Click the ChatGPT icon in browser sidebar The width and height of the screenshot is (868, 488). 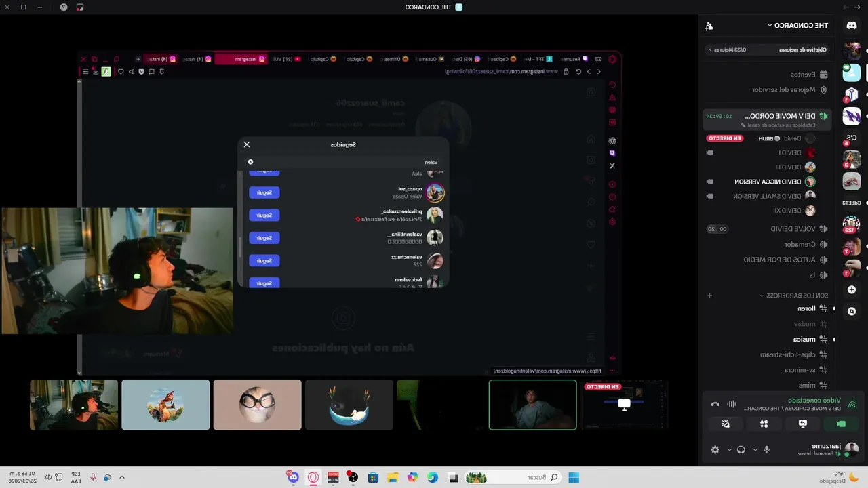click(612, 141)
